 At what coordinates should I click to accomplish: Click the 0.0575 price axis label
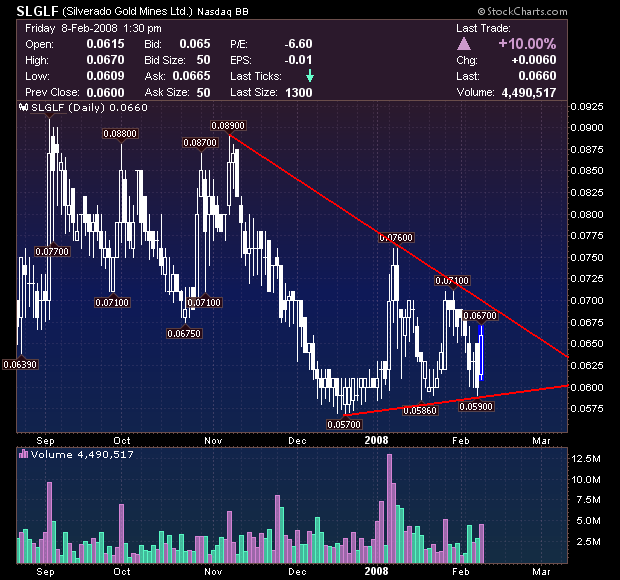[587, 408]
